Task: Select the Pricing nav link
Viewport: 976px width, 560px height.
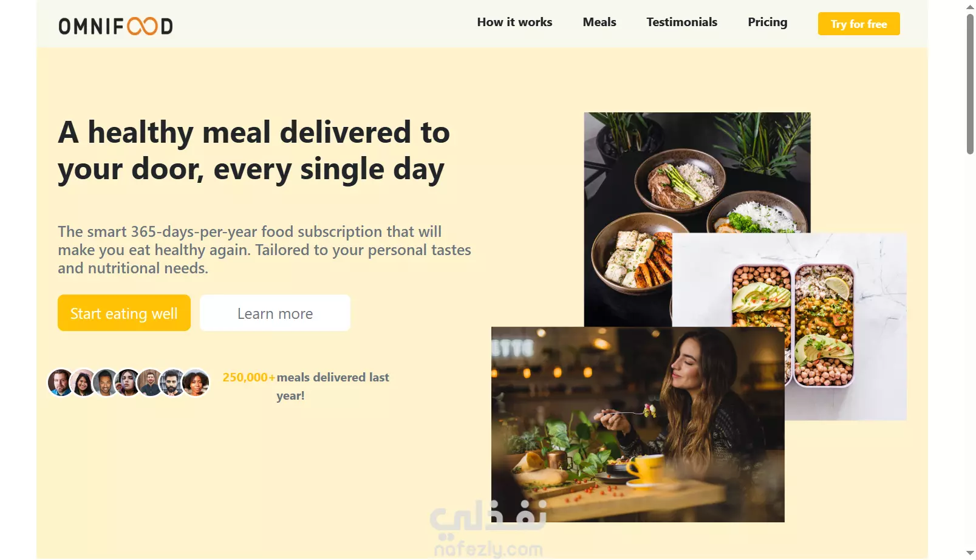Action: click(767, 22)
